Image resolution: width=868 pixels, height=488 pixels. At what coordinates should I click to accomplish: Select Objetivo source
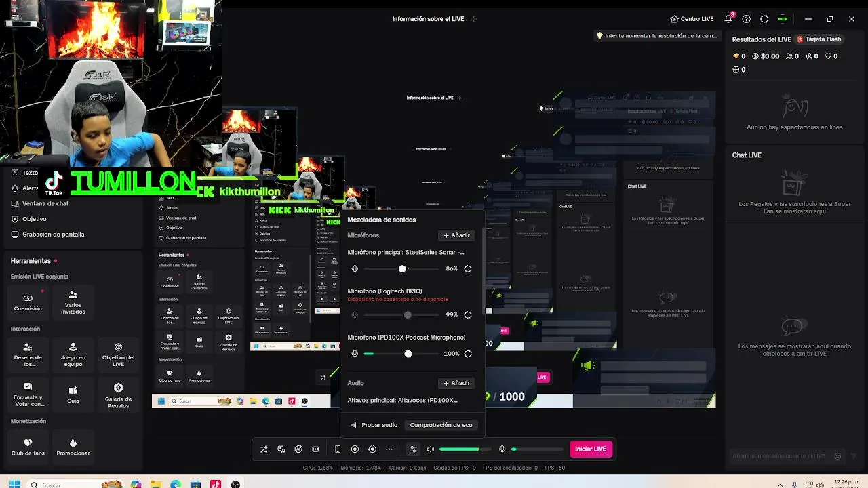pyautogui.click(x=34, y=219)
